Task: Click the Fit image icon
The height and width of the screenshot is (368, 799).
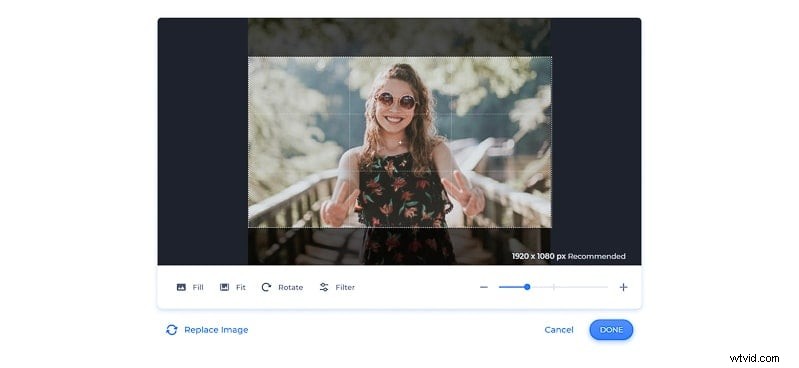Action: (224, 287)
